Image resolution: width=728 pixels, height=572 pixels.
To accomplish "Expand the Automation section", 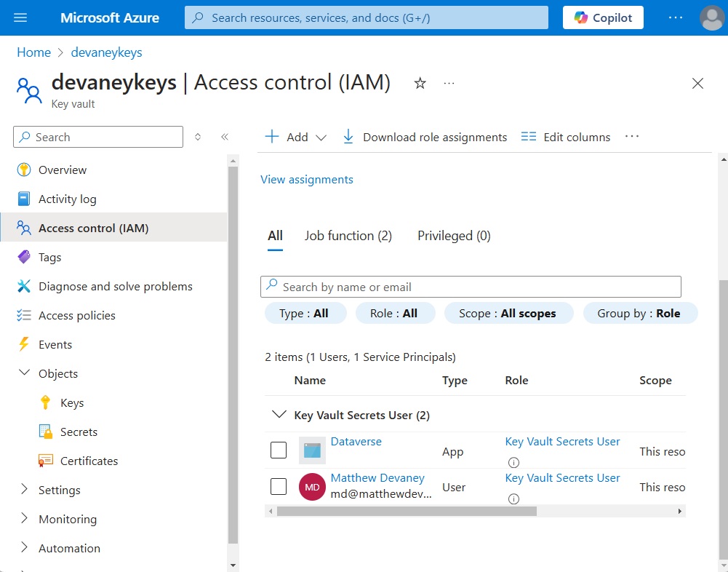I will 24,548.
